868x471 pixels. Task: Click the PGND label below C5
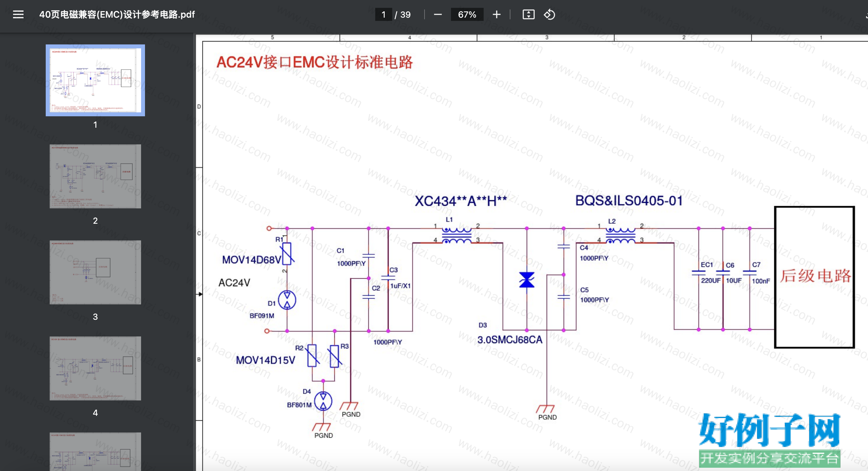coord(547,417)
